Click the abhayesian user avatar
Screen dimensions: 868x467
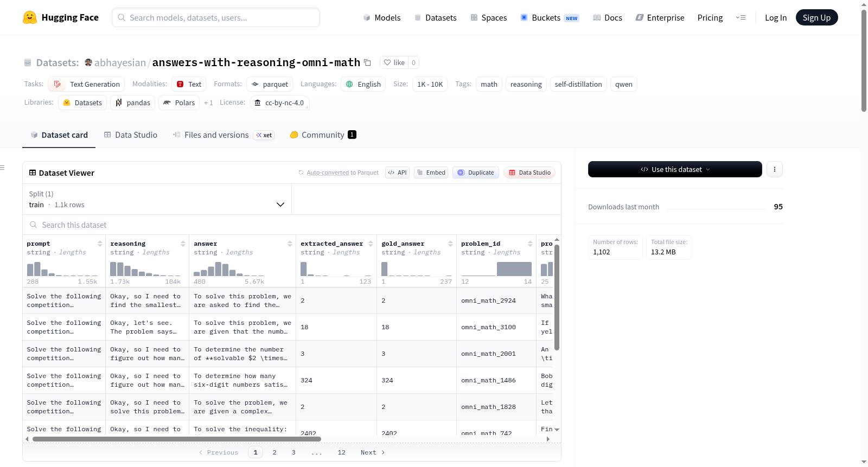[x=88, y=62]
